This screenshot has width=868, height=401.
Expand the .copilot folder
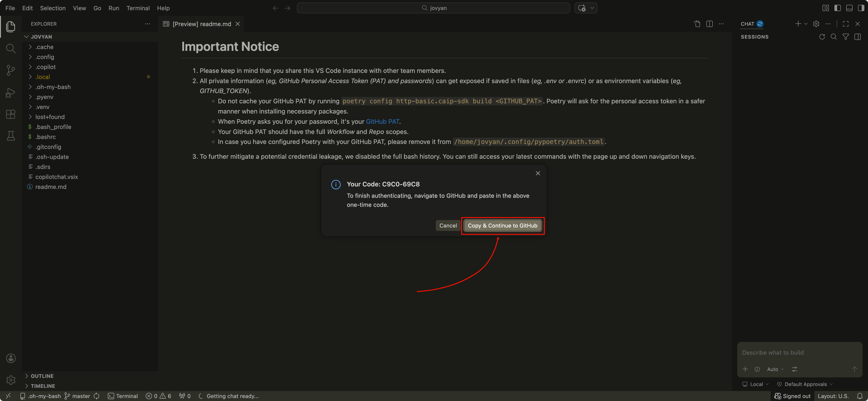(x=90, y=67)
